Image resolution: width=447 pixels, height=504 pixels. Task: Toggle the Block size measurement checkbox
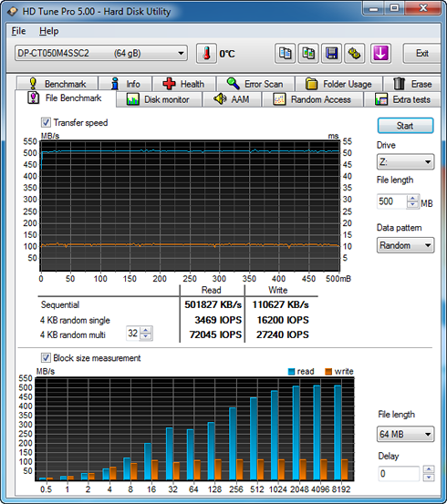[46, 358]
